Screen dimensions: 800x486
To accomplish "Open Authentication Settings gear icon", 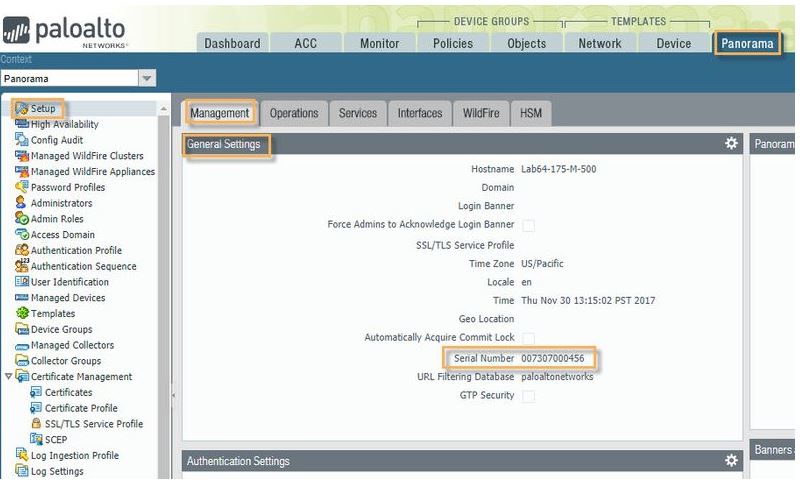I will 731,461.
